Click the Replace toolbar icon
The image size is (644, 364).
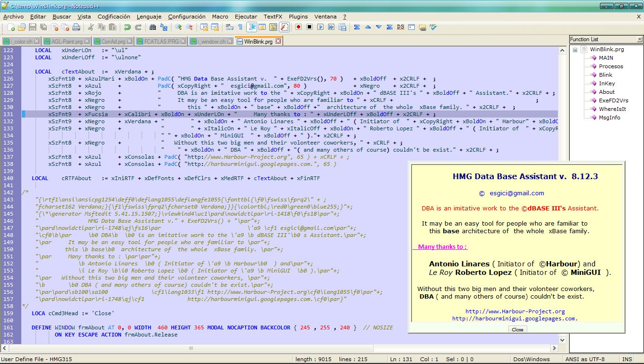[163, 27]
